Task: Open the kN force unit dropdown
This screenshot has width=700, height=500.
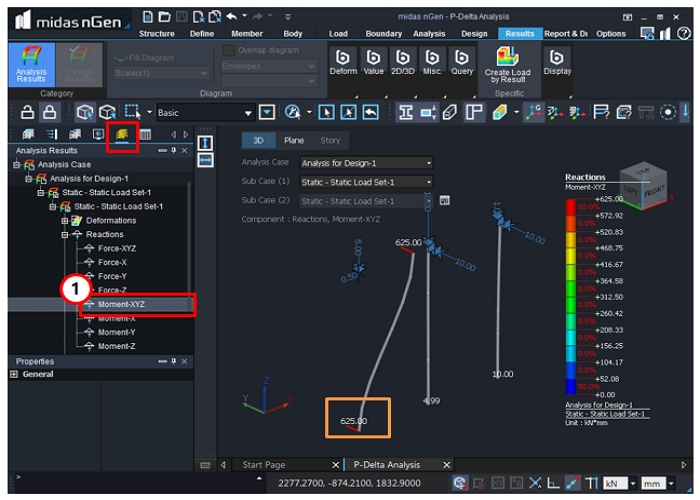Action: [631, 483]
